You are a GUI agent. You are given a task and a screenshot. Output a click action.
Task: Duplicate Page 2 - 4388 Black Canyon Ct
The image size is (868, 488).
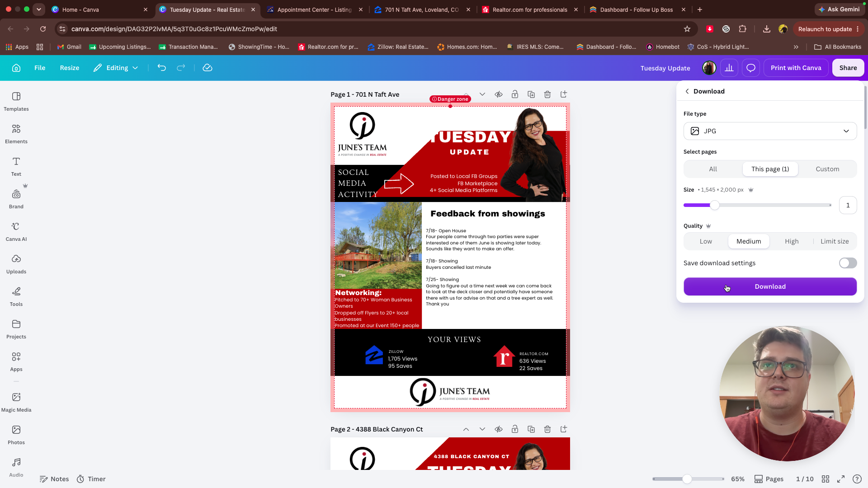(x=531, y=429)
